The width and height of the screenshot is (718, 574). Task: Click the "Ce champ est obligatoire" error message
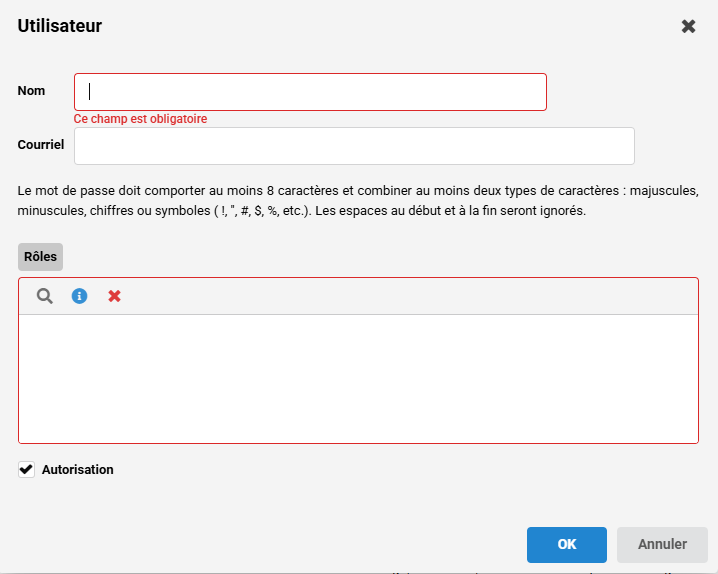coord(140,119)
